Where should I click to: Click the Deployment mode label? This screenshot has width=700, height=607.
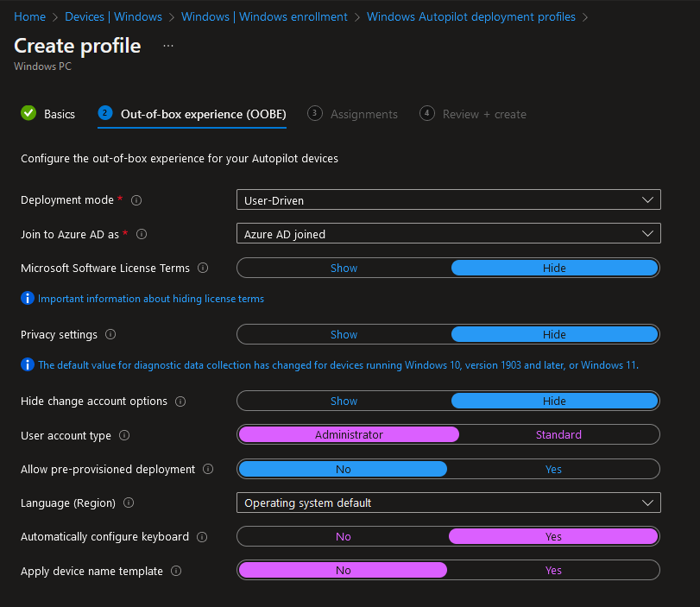pyautogui.click(x=67, y=200)
